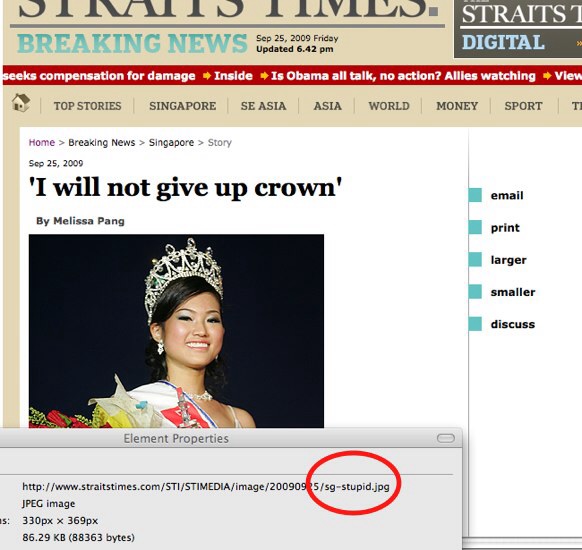This screenshot has height=550, width=582.
Task: Click the '86.29 KB (88363 bytes)' size value
Action: point(78,537)
